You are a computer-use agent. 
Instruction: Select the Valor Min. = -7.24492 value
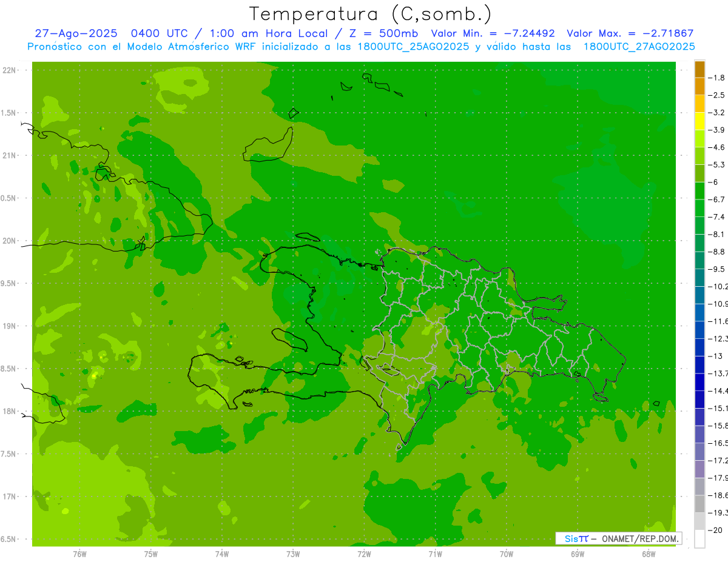pos(493,33)
